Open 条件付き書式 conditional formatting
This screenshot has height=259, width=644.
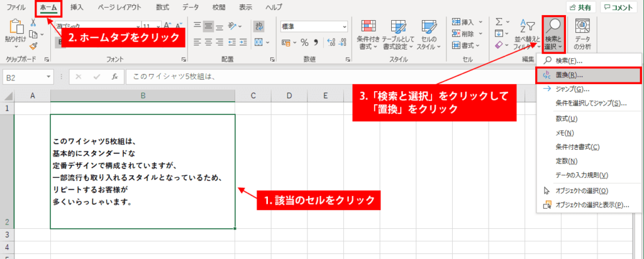[x=368, y=35]
